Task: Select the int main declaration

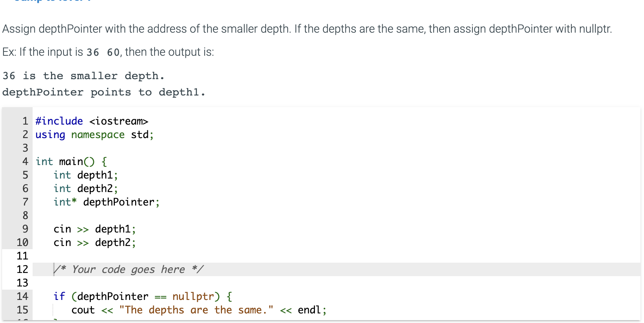Action: tap(71, 161)
